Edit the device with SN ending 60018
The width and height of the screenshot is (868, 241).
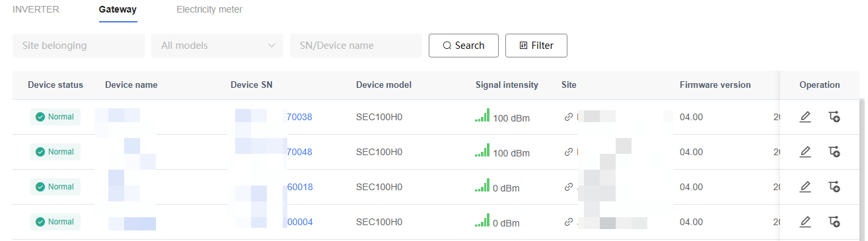805,187
